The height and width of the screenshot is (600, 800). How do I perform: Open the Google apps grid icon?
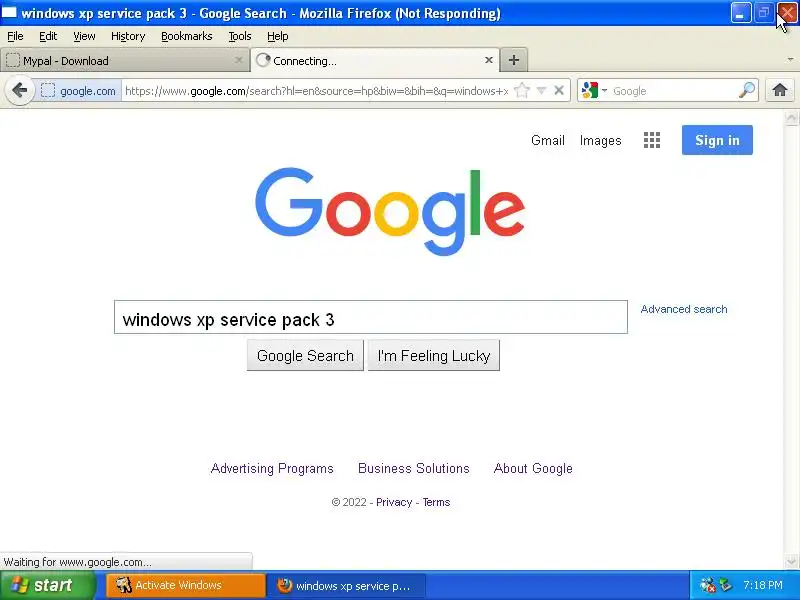tap(652, 140)
